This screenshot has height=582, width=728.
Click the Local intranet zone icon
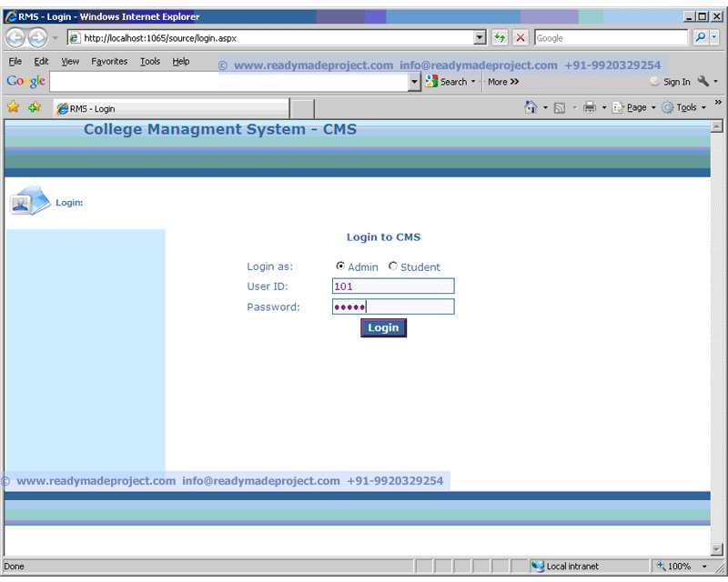coord(538,567)
